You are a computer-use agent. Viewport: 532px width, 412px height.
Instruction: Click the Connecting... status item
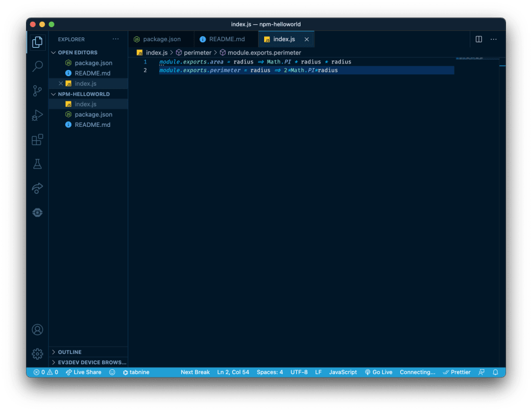417,372
